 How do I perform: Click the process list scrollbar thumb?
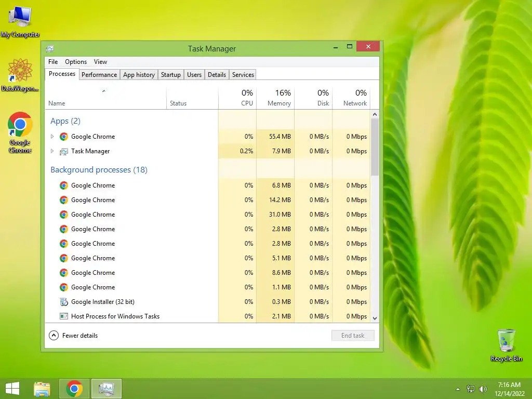(x=375, y=147)
